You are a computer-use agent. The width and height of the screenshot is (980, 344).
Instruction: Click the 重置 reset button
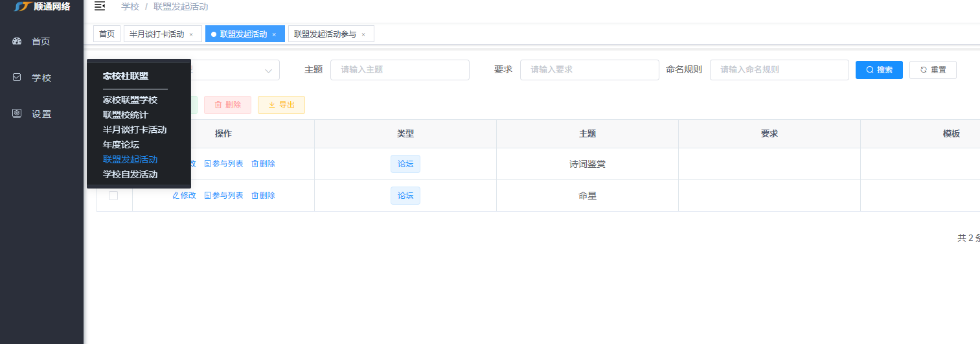pyautogui.click(x=933, y=70)
